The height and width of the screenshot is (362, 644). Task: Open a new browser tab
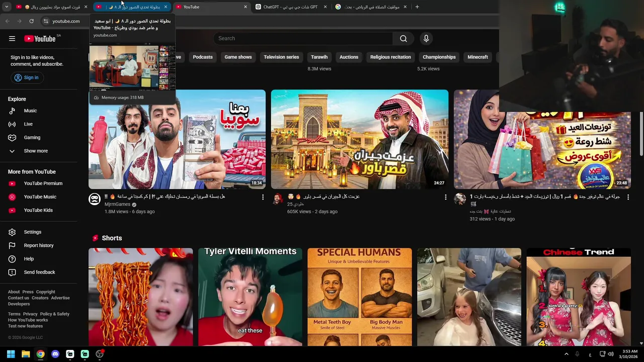[x=417, y=7]
